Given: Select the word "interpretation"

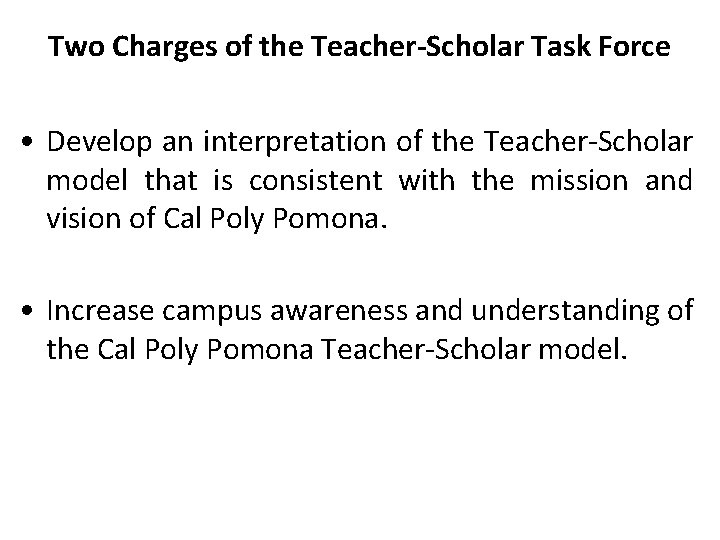Looking at the screenshot, I should tap(294, 142).
